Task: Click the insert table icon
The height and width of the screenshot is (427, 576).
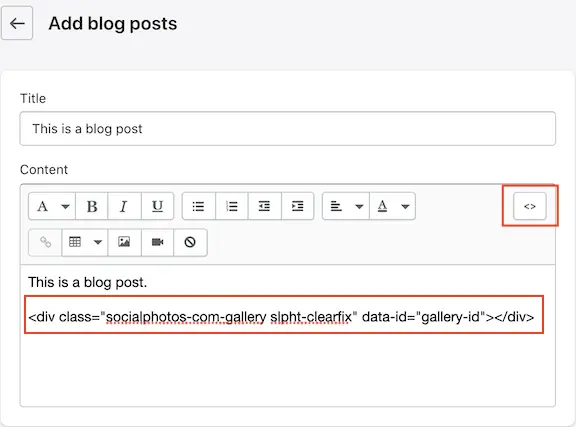Action: [75, 242]
